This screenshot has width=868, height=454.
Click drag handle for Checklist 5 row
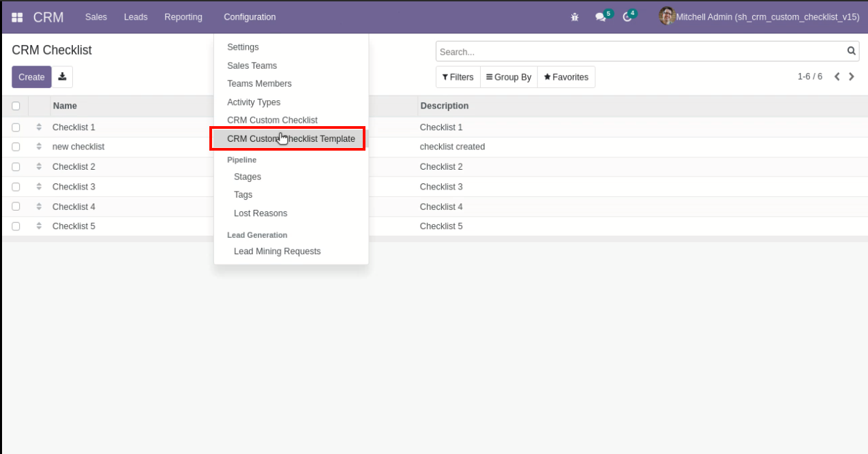point(39,226)
